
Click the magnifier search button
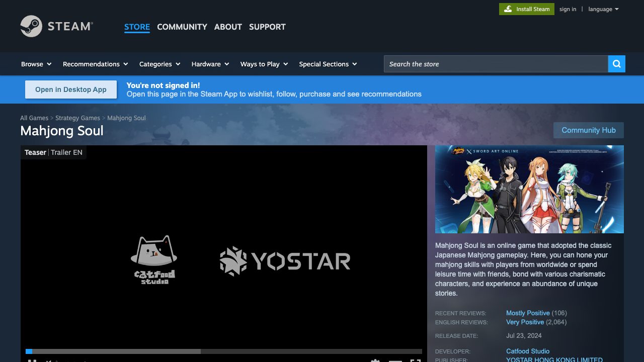616,64
